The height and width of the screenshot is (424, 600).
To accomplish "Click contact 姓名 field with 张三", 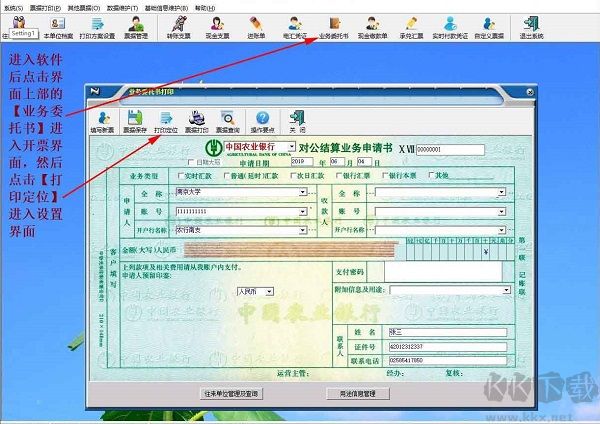I will 448,332.
